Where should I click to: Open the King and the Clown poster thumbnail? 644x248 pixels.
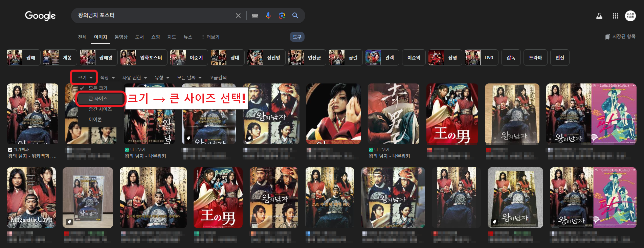coord(31,198)
